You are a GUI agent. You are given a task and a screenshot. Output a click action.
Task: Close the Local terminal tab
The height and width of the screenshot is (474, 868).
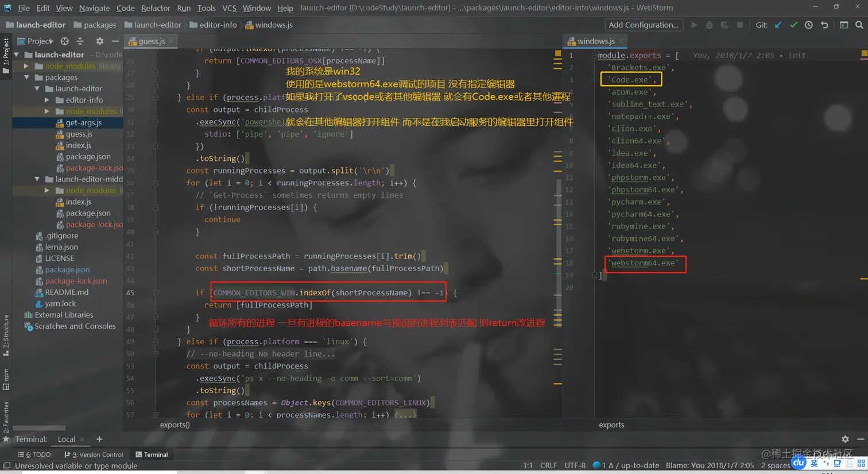(x=82, y=440)
